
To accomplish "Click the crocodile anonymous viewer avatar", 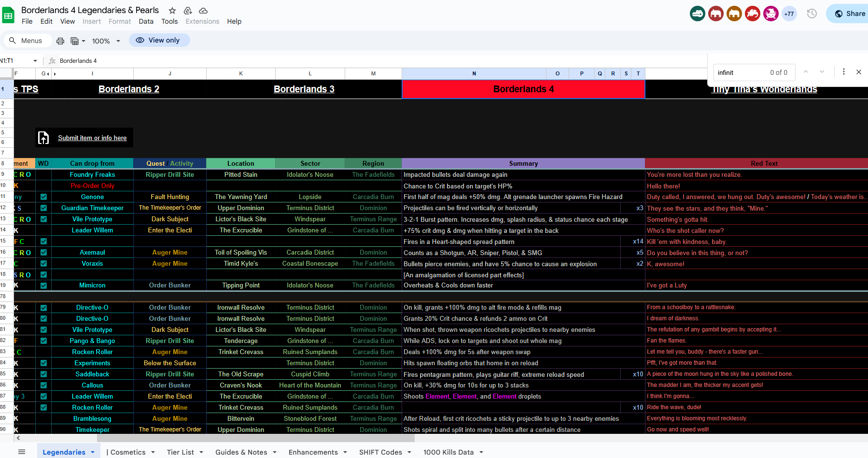I will pos(698,14).
